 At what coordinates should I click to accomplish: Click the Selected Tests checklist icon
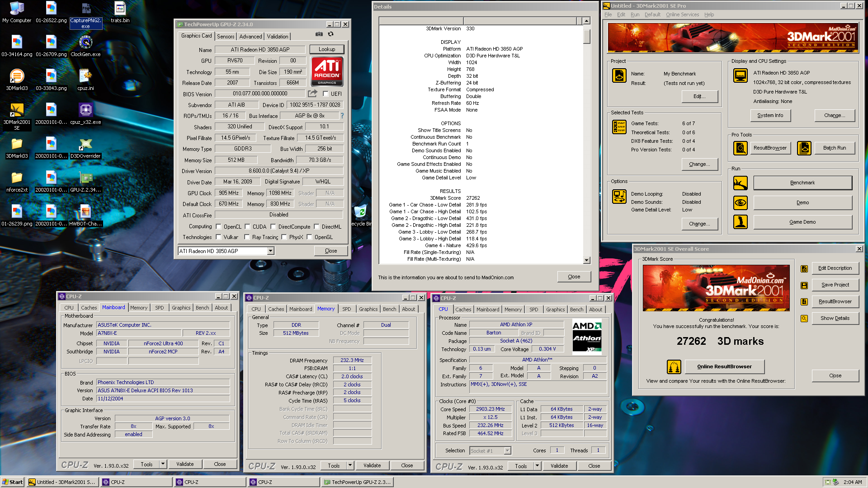[x=619, y=127]
